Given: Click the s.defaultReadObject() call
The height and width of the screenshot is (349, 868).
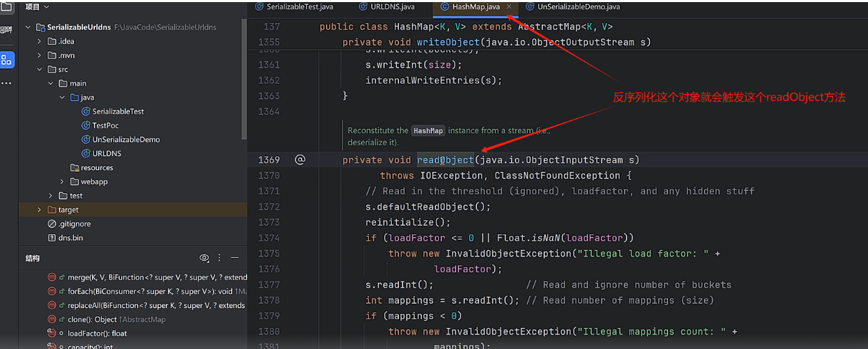Looking at the screenshot, I should pos(428,207).
